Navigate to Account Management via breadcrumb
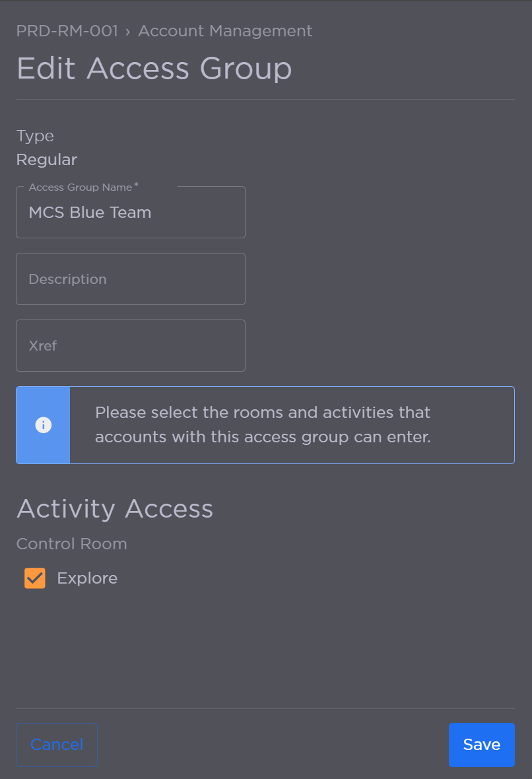This screenshot has width=532, height=779. (x=224, y=30)
